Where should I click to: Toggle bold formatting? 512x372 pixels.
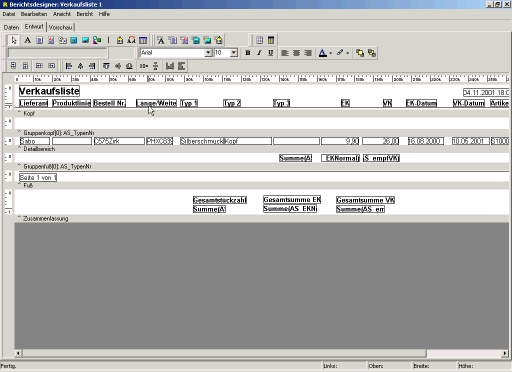tap(248, 53)
